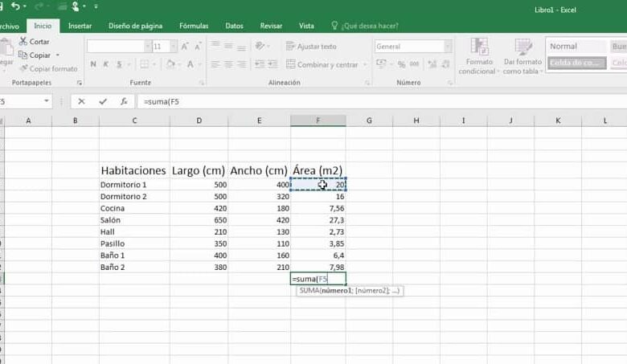Click the insert function fx icon
627x364 pixels.
click(x=124, y=101)
